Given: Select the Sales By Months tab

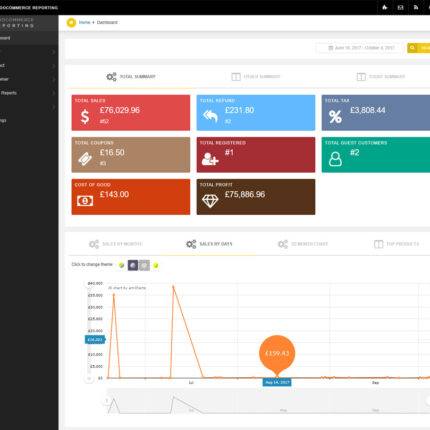Looking at the screenshot, I should (x=116, y=244).
